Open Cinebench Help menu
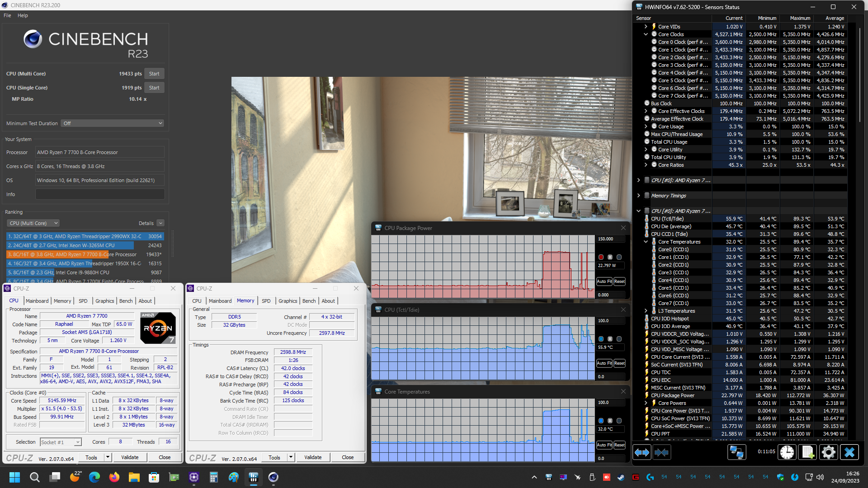The image size is (868, 488). [x=23, y=15]
